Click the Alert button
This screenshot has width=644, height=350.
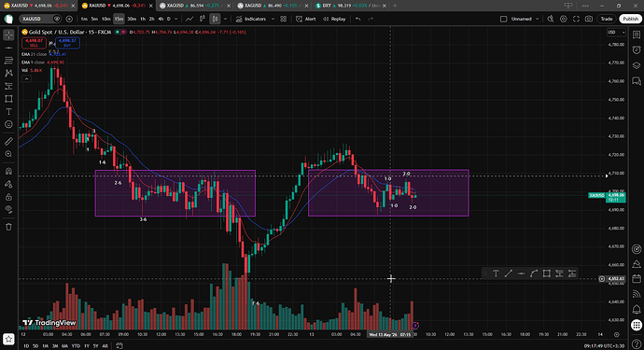(306, 19)
